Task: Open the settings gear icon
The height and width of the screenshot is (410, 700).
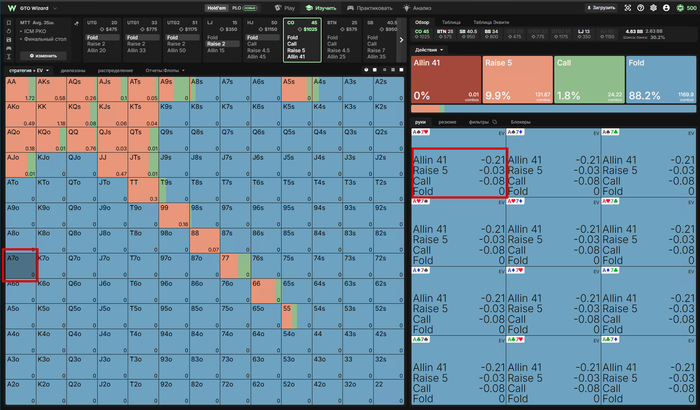Action: tap(653, 8)
